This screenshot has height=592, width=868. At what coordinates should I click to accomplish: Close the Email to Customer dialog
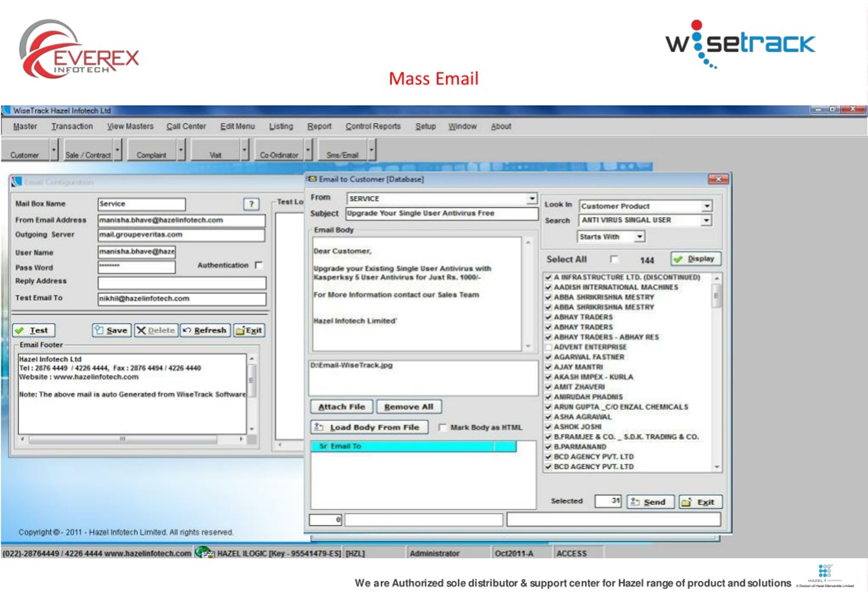(x=718, y=179)
